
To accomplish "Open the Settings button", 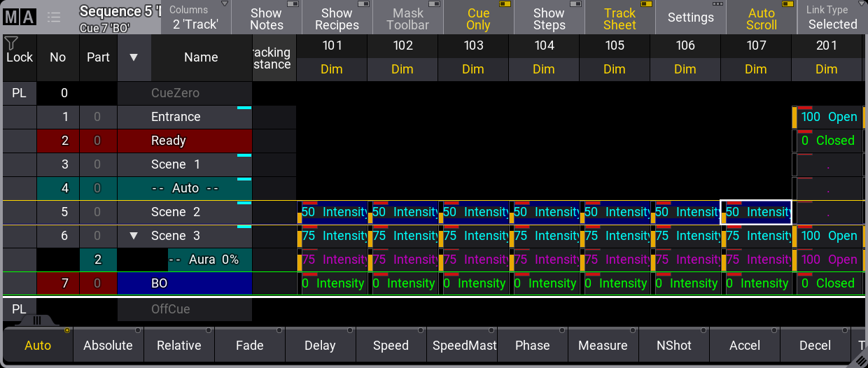I will [x=690, y=17].
